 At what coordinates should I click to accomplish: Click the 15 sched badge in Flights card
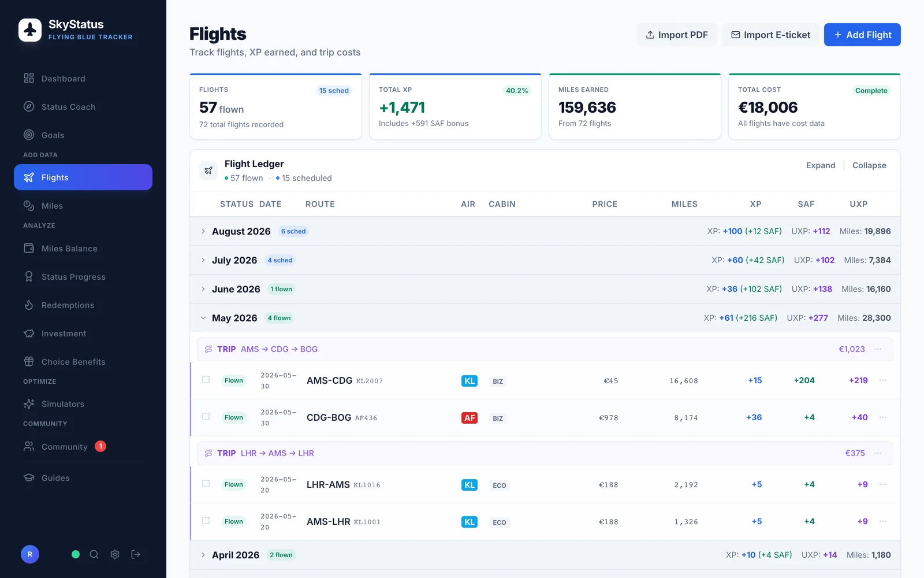pyautogui.click(x=334, y=91)
